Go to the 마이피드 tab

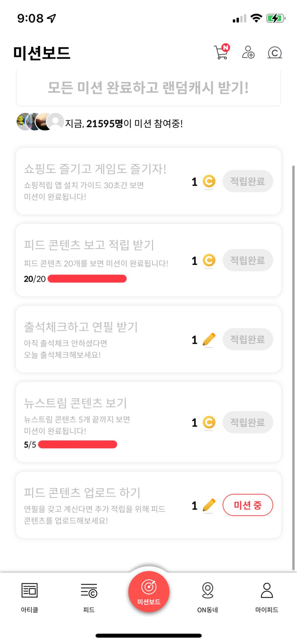[x=267, y=597]
